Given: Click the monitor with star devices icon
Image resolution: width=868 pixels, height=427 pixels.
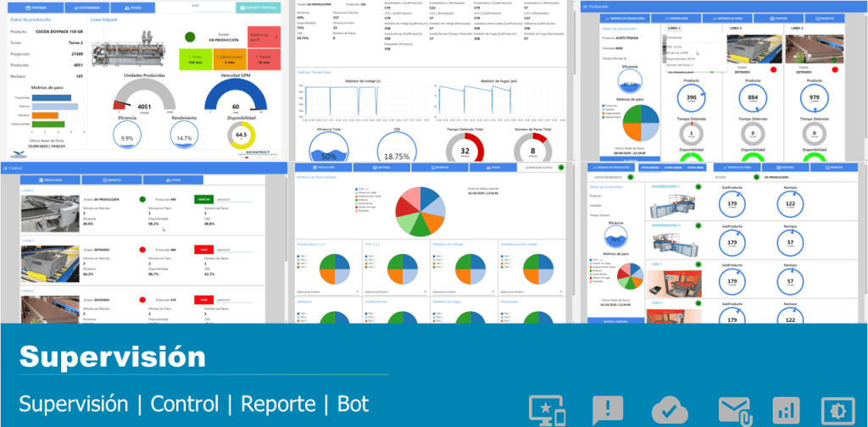Looking at the screenshot, I should [x=553, y=408].
